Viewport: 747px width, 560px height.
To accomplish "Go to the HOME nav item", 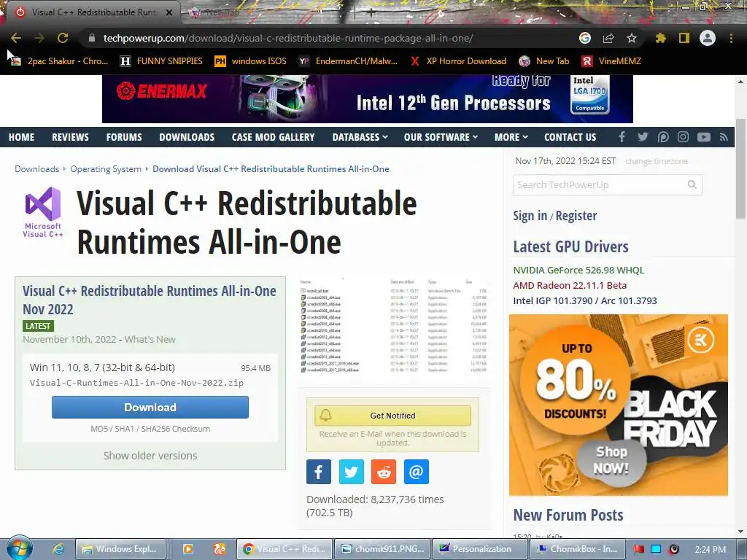I will 21,137.
